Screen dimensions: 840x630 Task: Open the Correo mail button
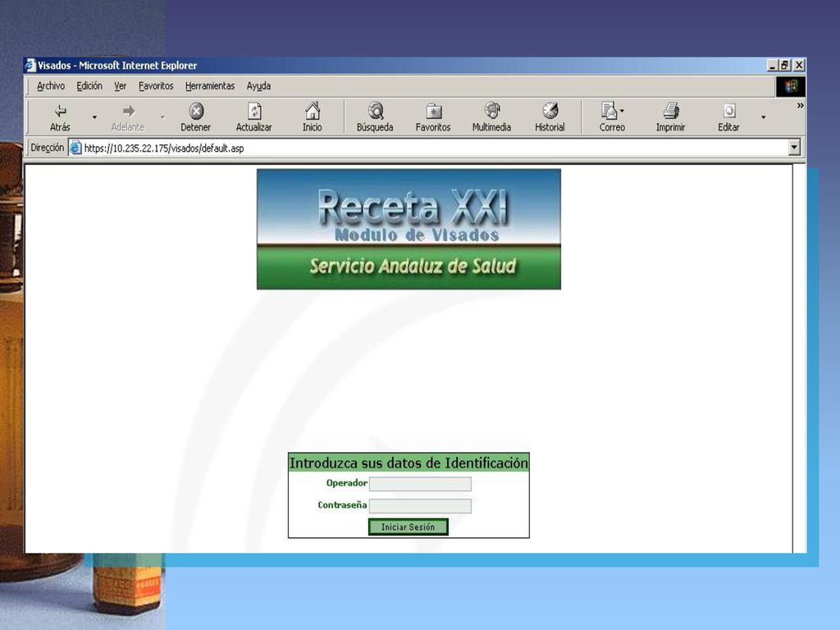tap(612, 117)
